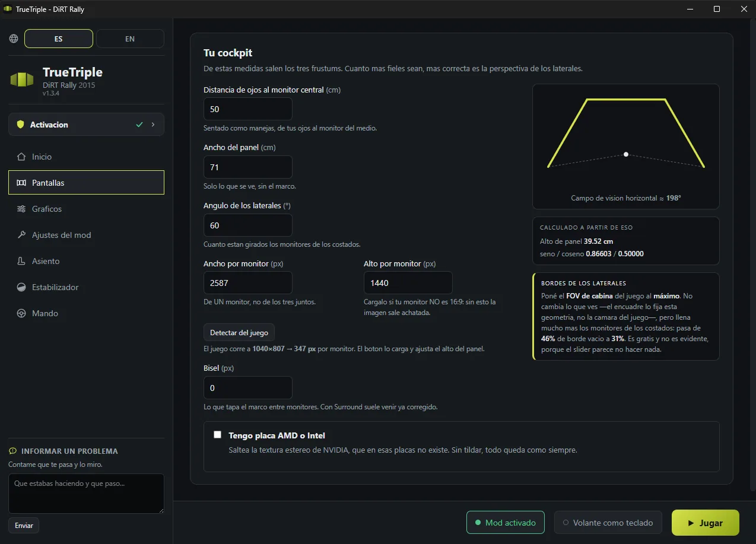The height and width of the screenshot is (544, 756).
Task: Open the Mando section
Action: pos(86,313)
